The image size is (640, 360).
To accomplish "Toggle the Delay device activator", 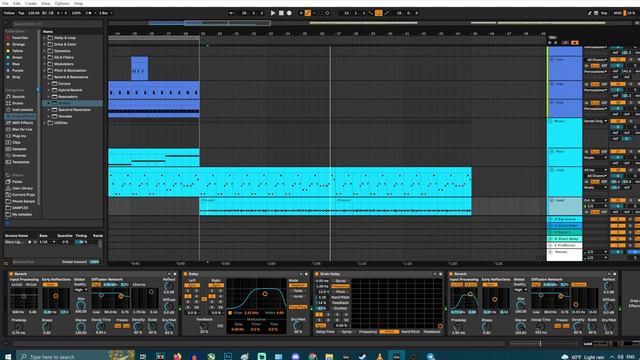I will [185, 274].
